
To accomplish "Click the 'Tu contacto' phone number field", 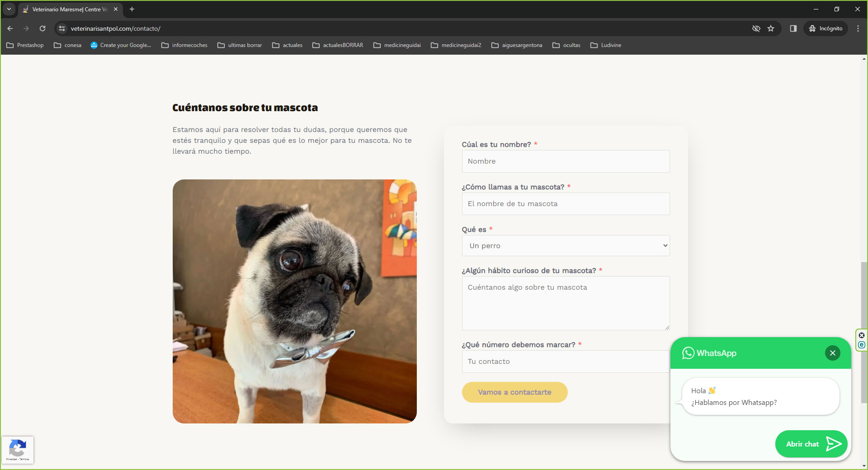I will (x=566, y=362).
